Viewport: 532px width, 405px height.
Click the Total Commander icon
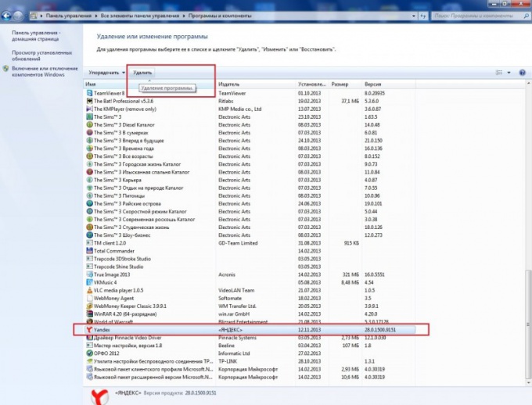coord(89,251)
